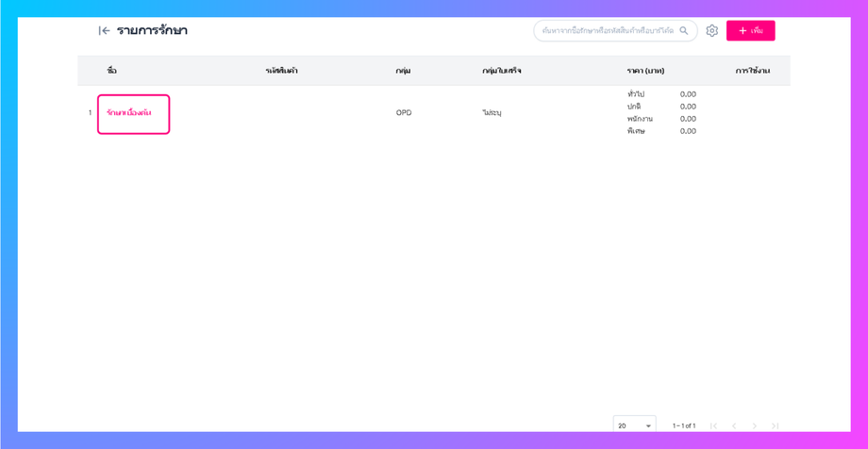
Task: Go to next page of results
Action: pos(755,425)
